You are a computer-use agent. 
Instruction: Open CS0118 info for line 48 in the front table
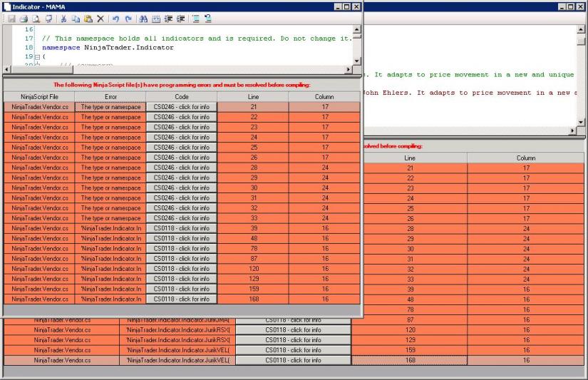pyautogui.click(x=182, y=239)
